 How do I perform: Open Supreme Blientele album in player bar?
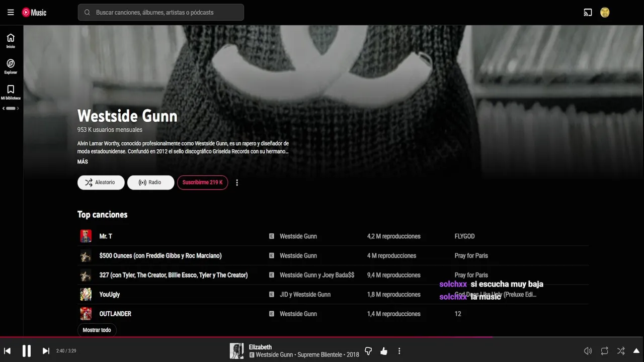[x=321, y=355]
